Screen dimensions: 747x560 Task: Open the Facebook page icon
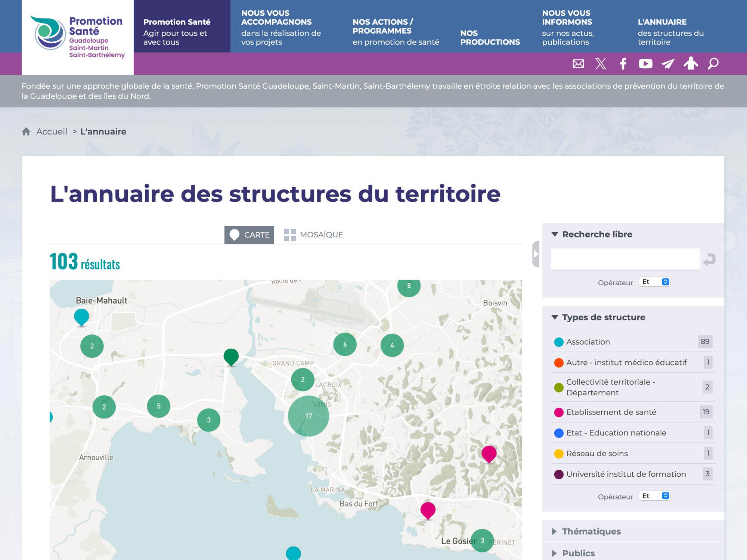tap(623, 64)
